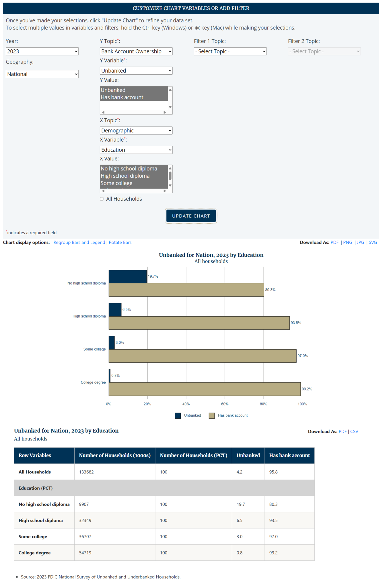Open the Y Topic dropdown

(136, 51)
